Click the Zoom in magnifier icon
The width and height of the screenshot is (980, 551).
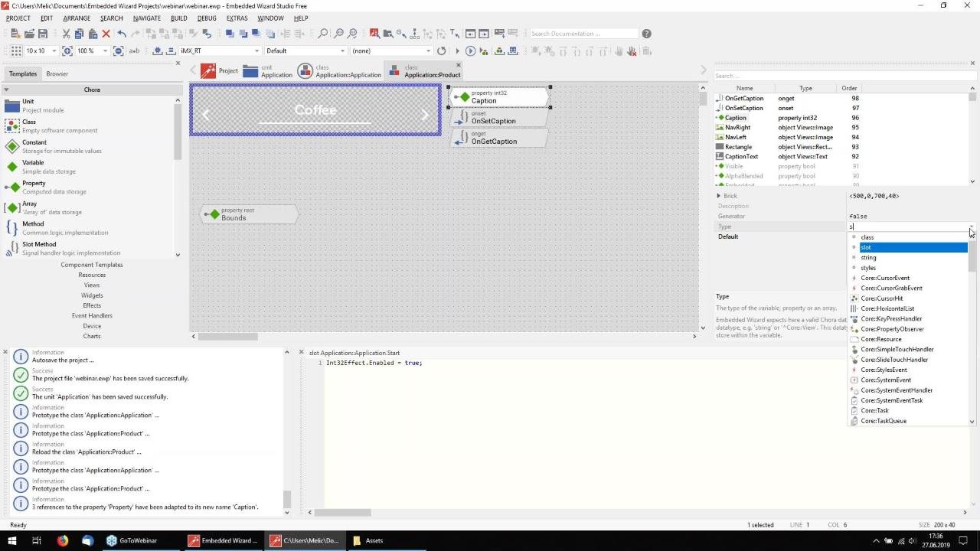point(339,34)
